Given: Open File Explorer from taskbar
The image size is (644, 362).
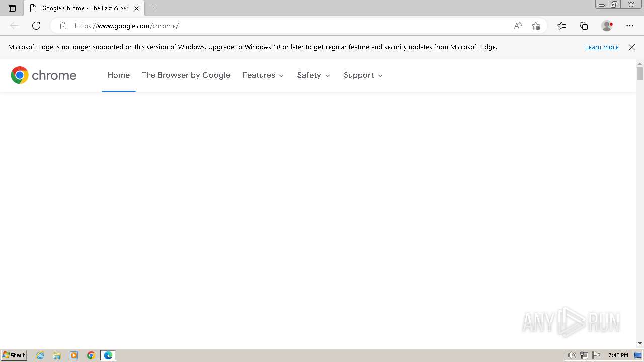Looking at the screenshot, I should click(x=57, y=355).
